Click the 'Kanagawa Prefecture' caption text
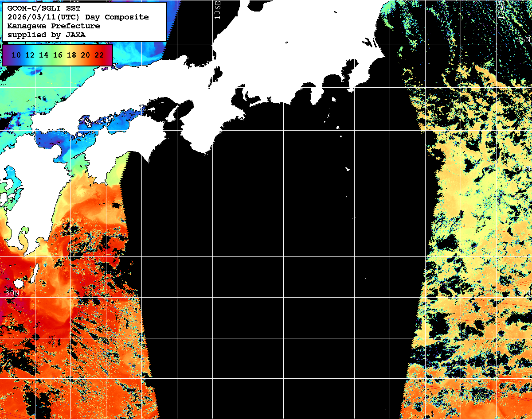 (54, 26)
